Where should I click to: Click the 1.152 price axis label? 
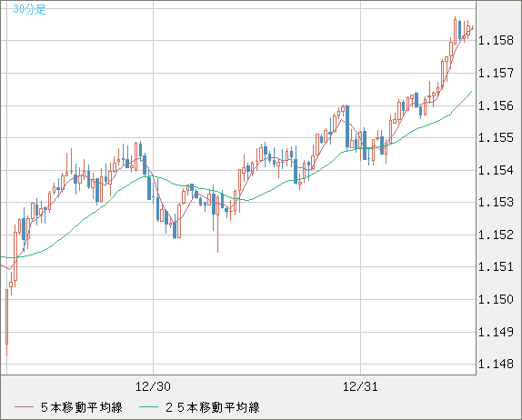coord(496,235)
